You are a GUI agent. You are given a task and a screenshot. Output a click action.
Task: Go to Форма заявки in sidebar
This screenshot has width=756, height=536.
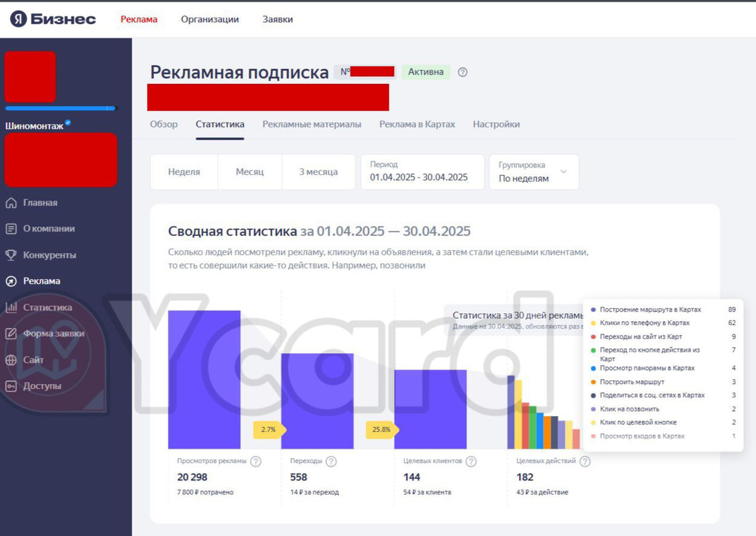point(54,334)
